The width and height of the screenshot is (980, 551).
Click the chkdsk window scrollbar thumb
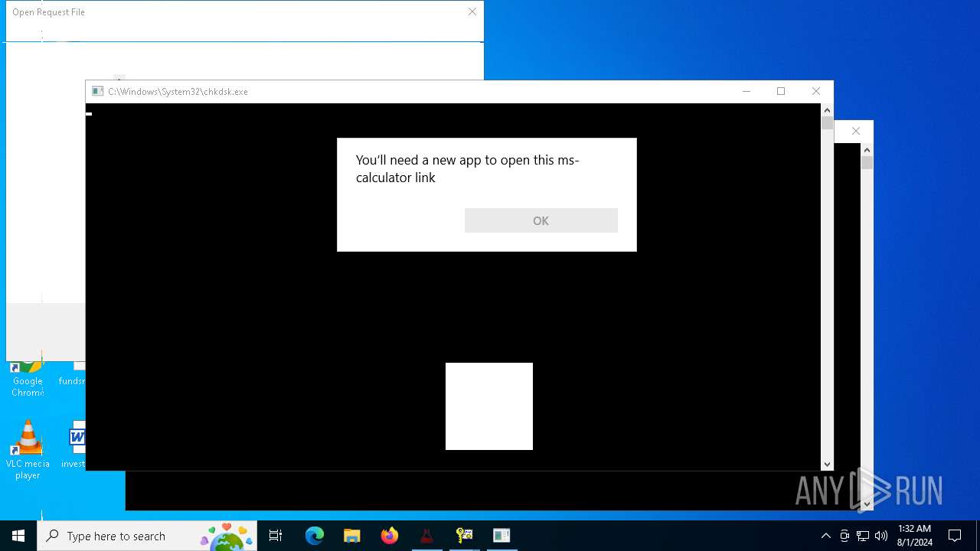(x=827, y=123)
